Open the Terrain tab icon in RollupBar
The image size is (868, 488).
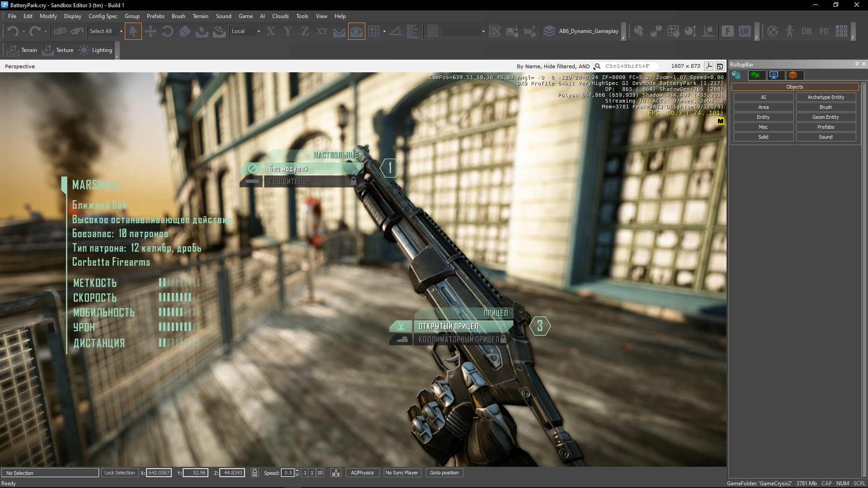pos(755,75)
